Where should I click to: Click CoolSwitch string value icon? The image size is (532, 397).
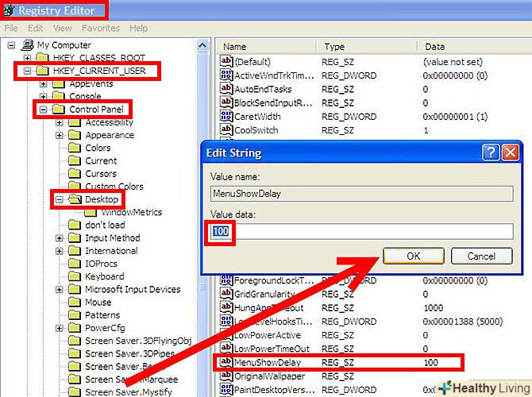[226, 129]
